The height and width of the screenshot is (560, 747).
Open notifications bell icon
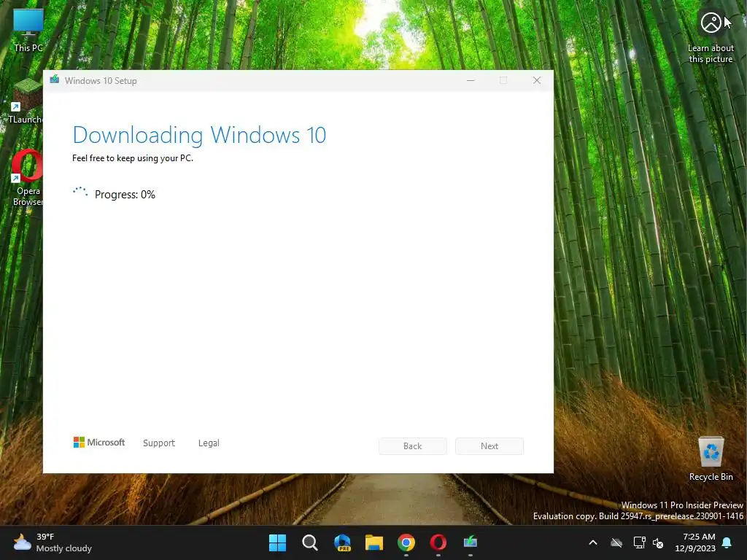point(727,542)
